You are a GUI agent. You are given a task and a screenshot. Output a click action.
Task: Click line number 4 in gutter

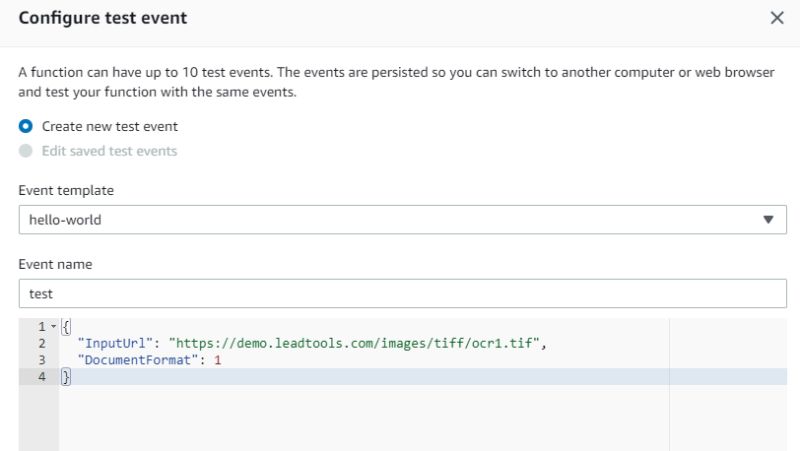pyautogui.click(x=42, y=377)
